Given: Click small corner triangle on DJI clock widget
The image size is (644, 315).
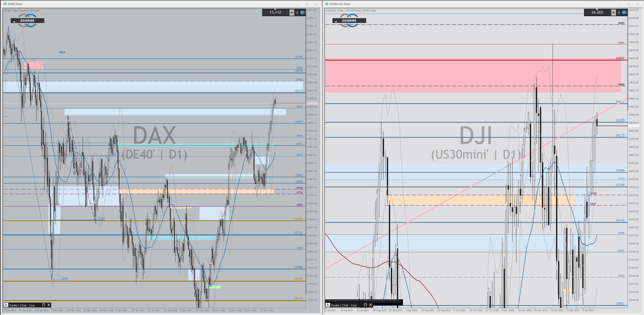Looking at the screenshot, I should pyautogui.click(x=336, y=22).
